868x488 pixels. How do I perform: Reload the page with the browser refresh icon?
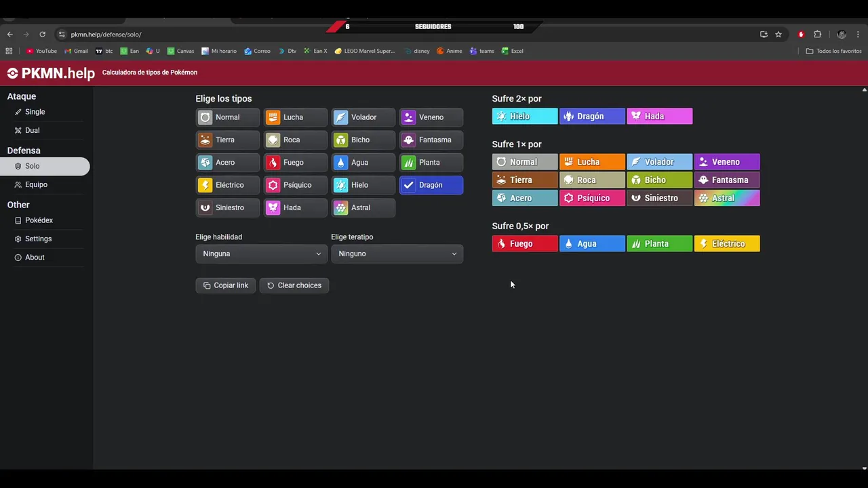(42, 35)
